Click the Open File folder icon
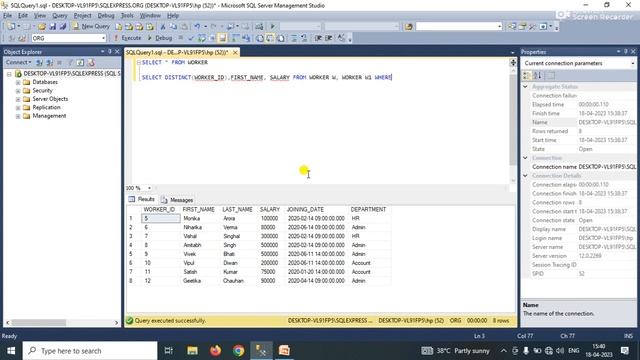 pyautogui.click(x=42, y=27)
